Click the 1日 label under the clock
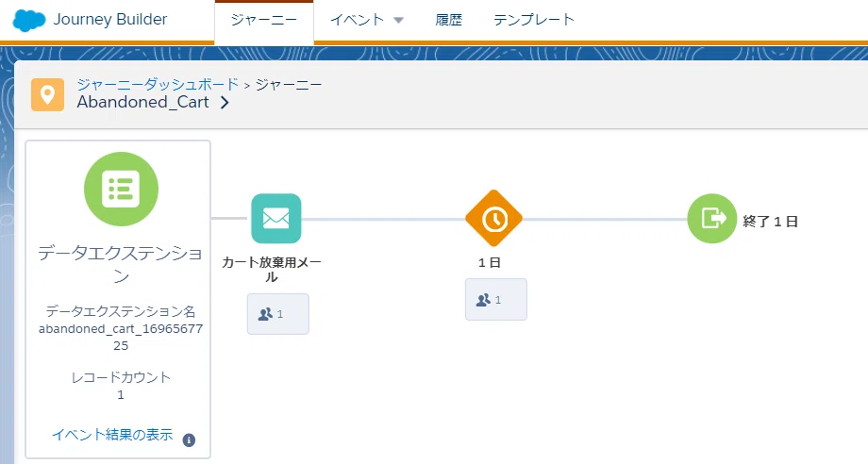Screen dimensions: 868x464 click(490, 263)
